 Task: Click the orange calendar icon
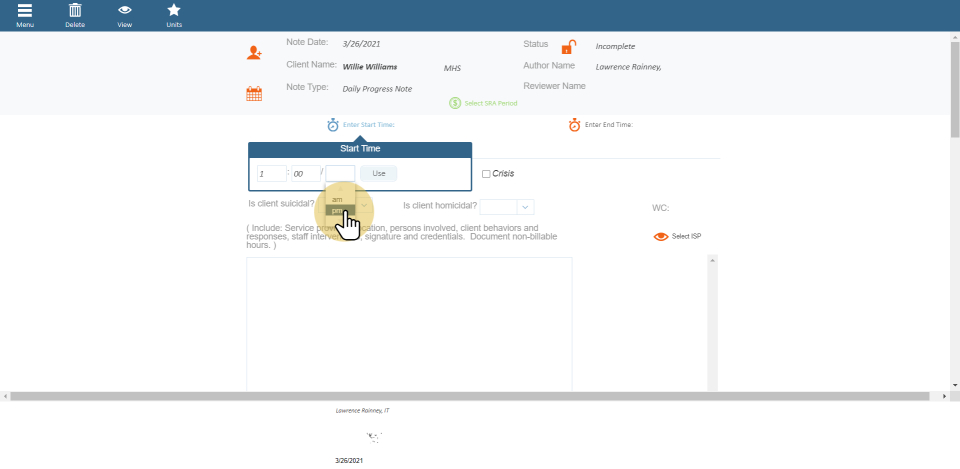254,94
